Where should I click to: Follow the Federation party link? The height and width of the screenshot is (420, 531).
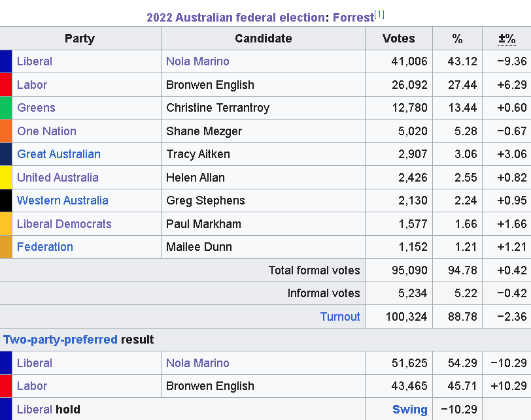(x=44, y=246)
